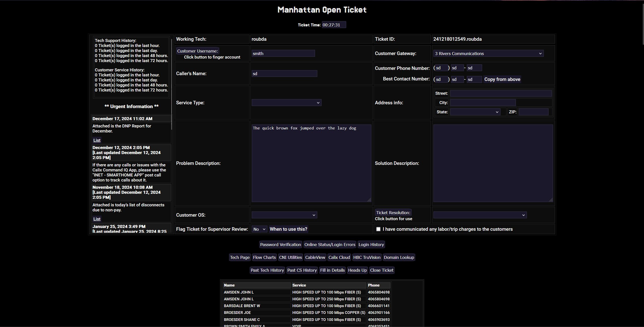Click the Best Contact Number last digits field

474,79
